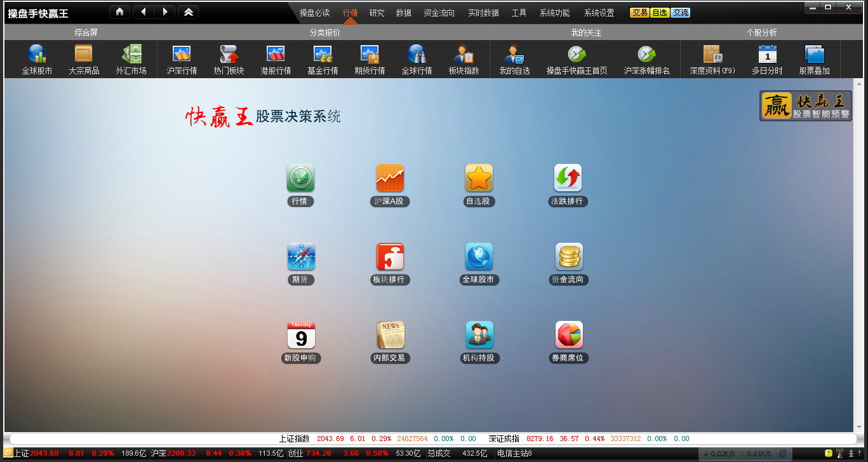The width and height of the screenshot is (868, 462).
Task: Open the 外汇市场 forex toolbar icon
Action: click(x=131, y=60)
